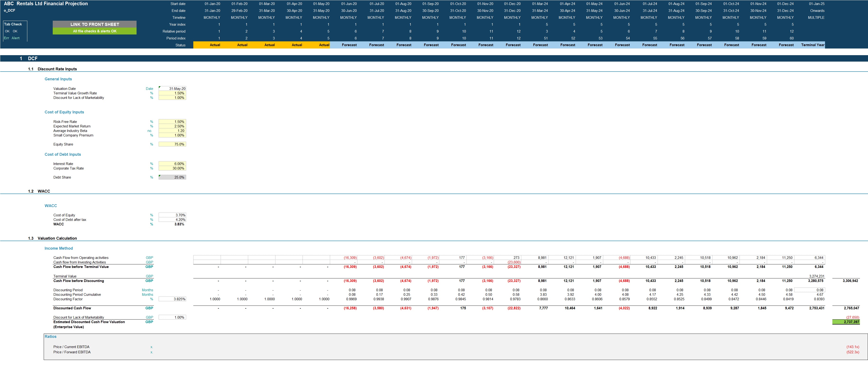Click the Terminal Year status header
This screenshot has height=374, width=868.
point(812,45)
